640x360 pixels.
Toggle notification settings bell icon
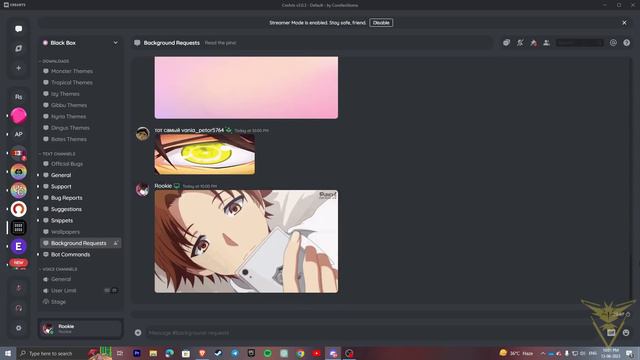[x=520, y=43]
